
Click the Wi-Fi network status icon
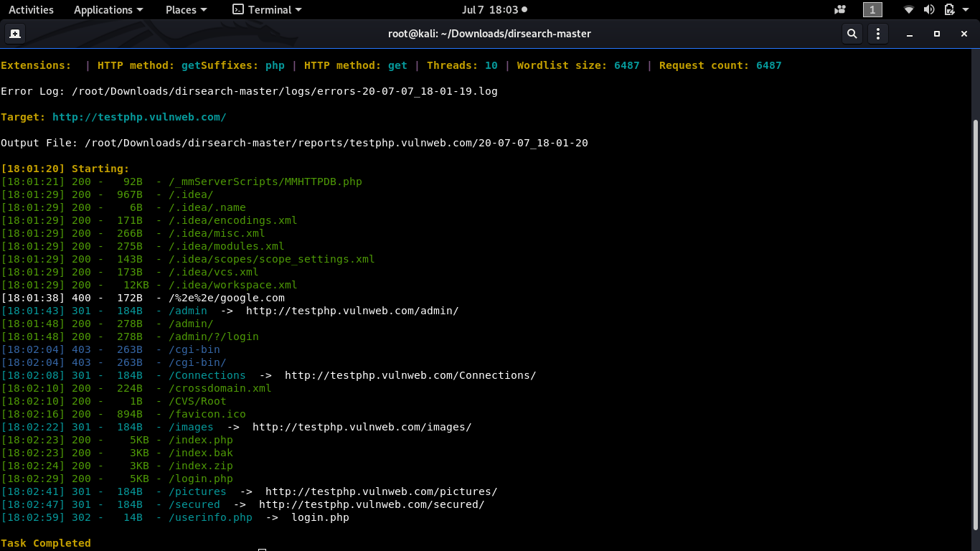point(909,10)
